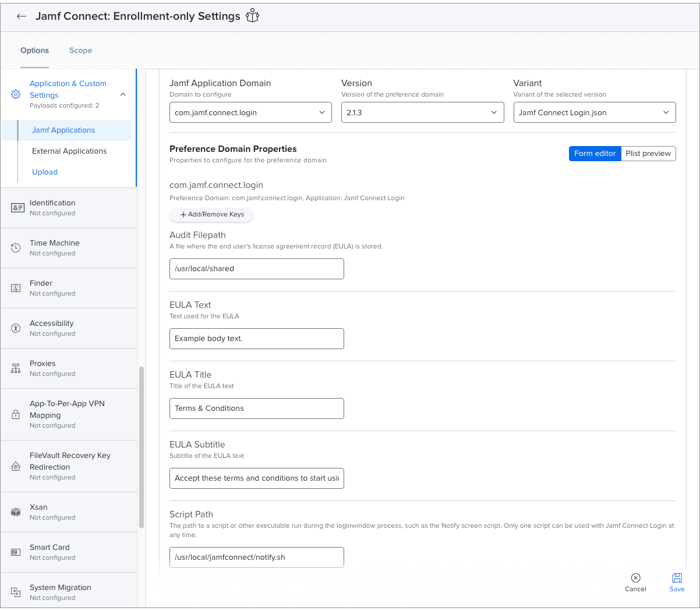The height and width of the screenshot is (611, 700).
Task: Click the Cancel label
Action: 635,589
